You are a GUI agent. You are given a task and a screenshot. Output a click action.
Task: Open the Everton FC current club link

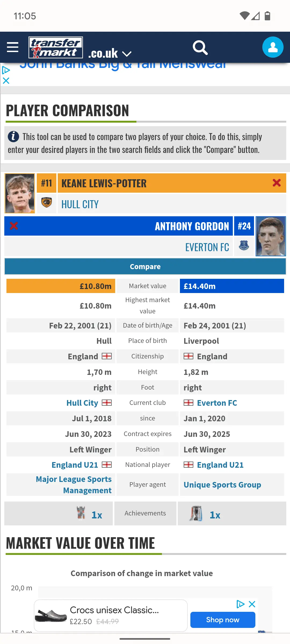[217, 403]
